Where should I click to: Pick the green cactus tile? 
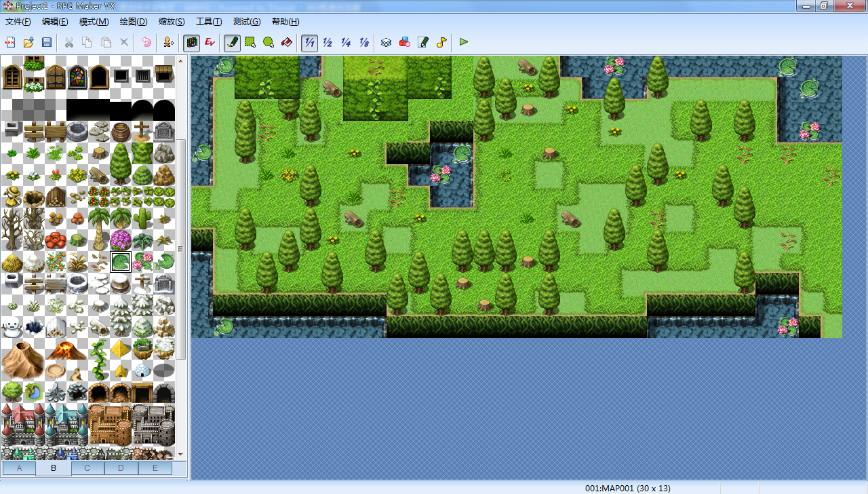142,218
